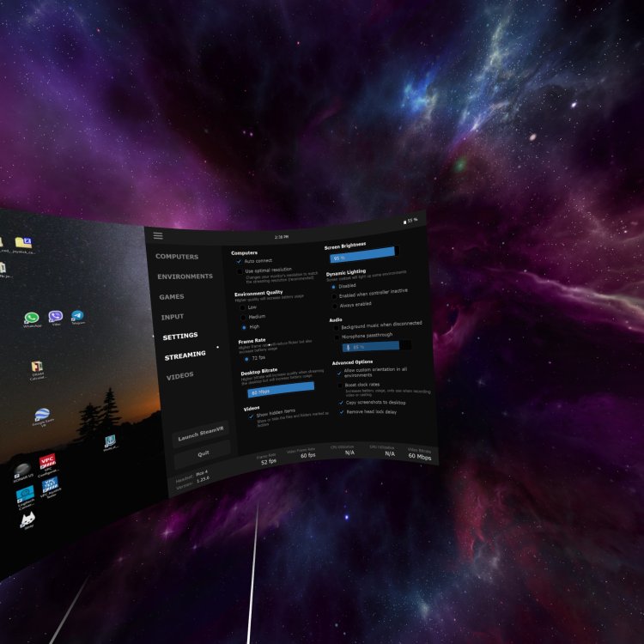Select Enabled when controller inactive
This screenshot has width=644, height=644.
point(334,296)
